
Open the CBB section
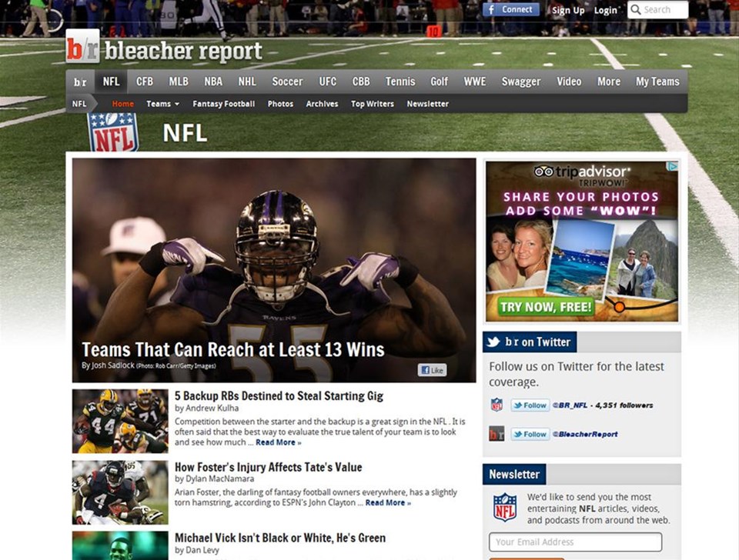point(361,82)
